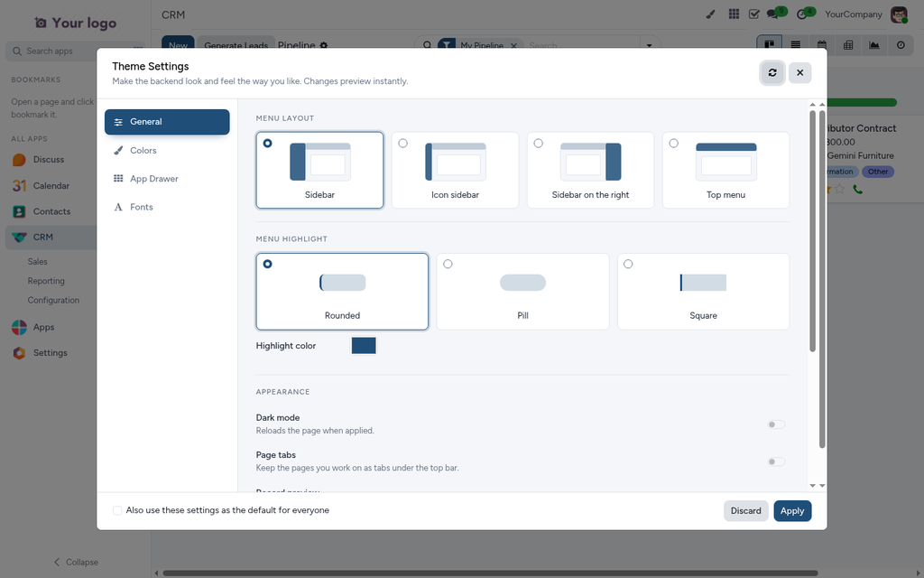This screenshot has height=578, width=924.
Task: Click the CRM search input field
Action: tap(582, 45)
